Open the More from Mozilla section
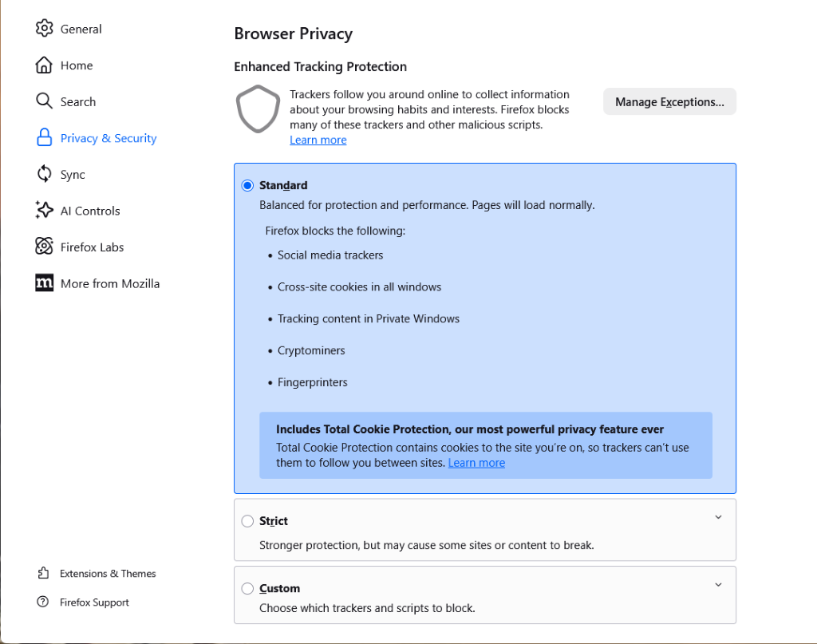Screen dimensions: 817x644 click(x=110, y=283)
